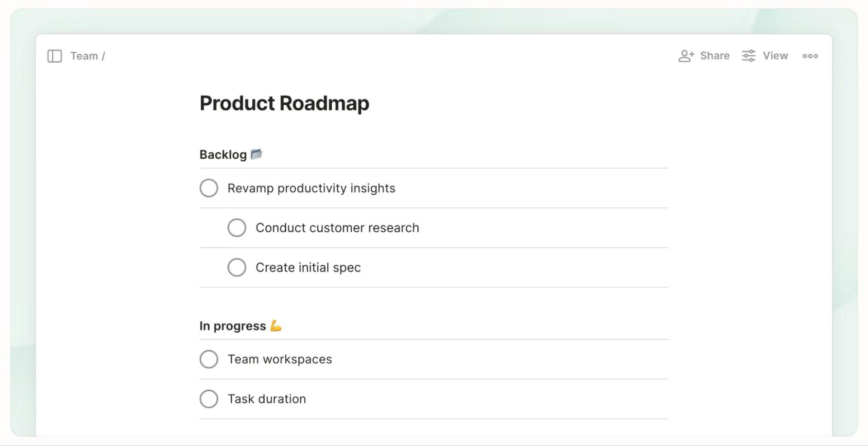868x446 pixels.
Task: Check the 'Task duration' task circle
Action: (209, 399)
